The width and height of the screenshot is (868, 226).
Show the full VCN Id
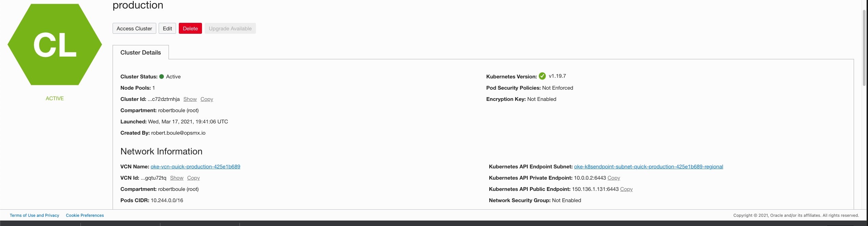point(177,178)
